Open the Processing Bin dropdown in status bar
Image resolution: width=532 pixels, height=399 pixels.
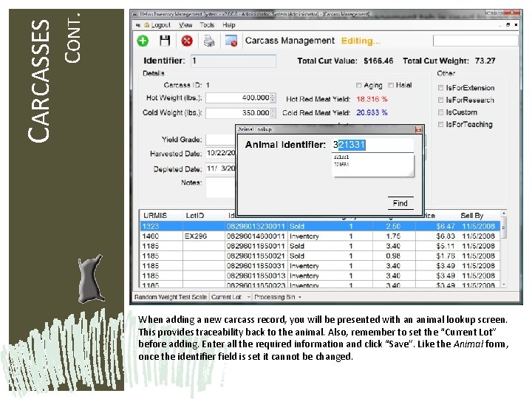(x=278, y=297)
